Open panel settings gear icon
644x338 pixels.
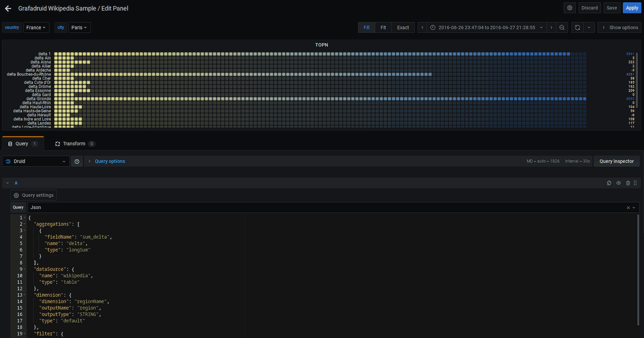point(570,8)
